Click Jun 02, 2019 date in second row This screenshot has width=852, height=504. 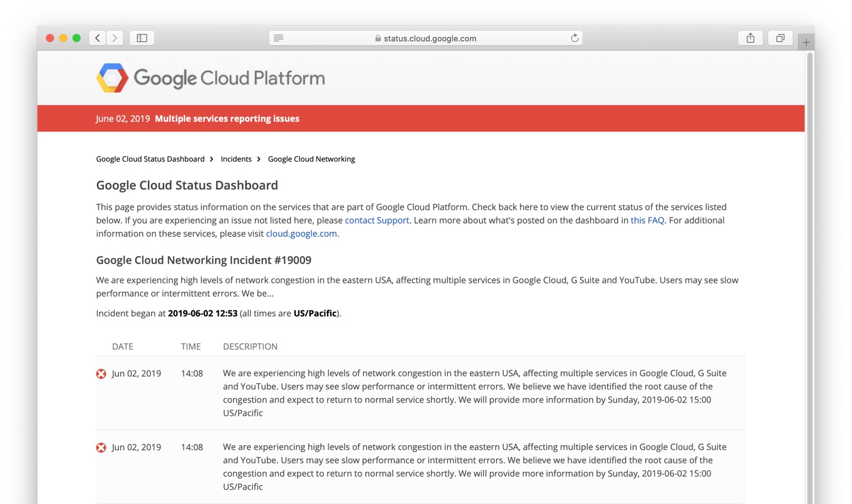pos(137,447)
